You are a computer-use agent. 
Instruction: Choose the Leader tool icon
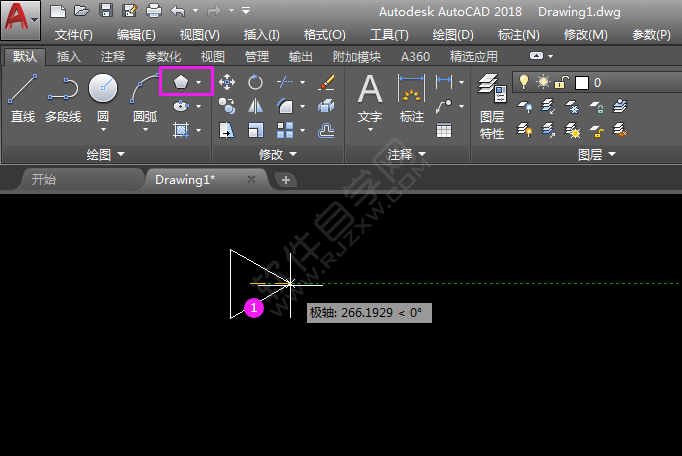(444, 106)
